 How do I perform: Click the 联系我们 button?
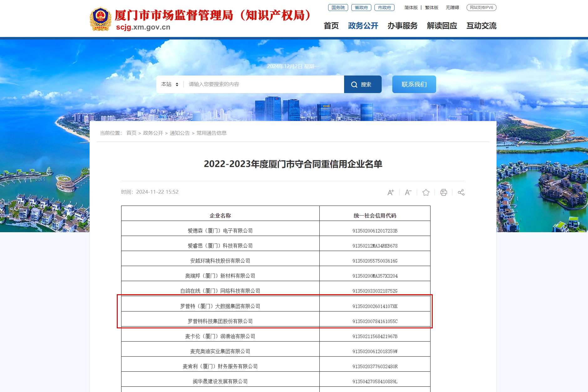pyautogui.click(x=414, y=84)
